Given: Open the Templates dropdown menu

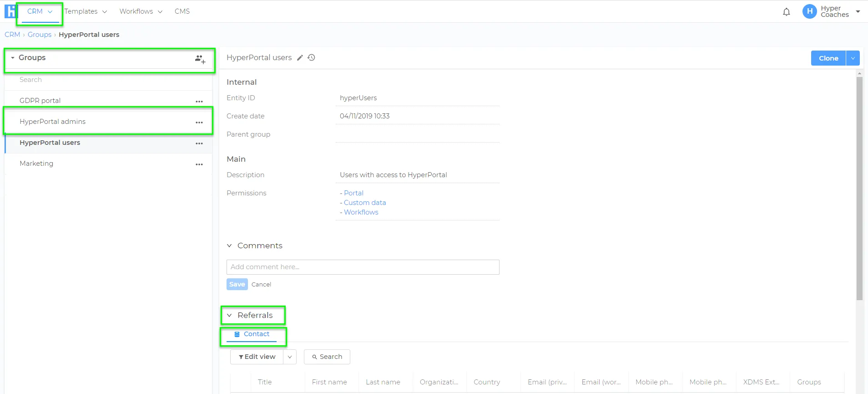Looking at the screenshot, I should pyautogui.click(x=86, y=11).
